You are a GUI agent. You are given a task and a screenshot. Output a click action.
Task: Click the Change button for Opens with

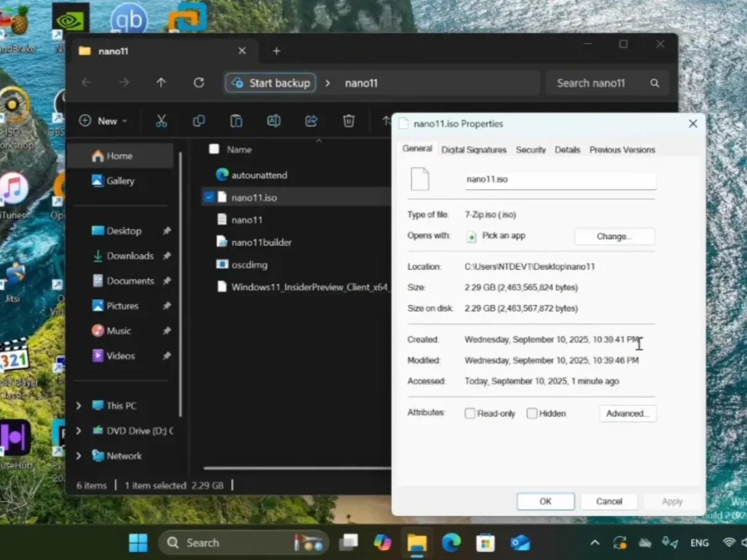[x=614, y=236]
